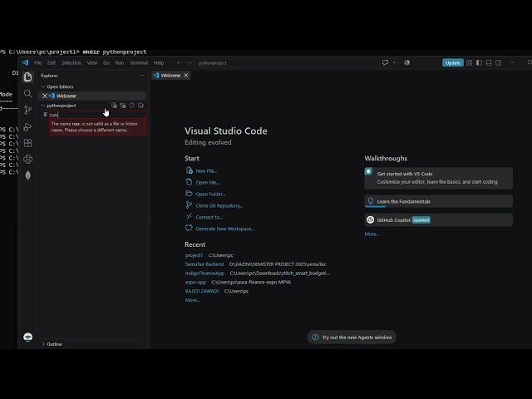Click the Open Folder... link
The height and width of the screenshot is (399, 532).
[210, 194]
